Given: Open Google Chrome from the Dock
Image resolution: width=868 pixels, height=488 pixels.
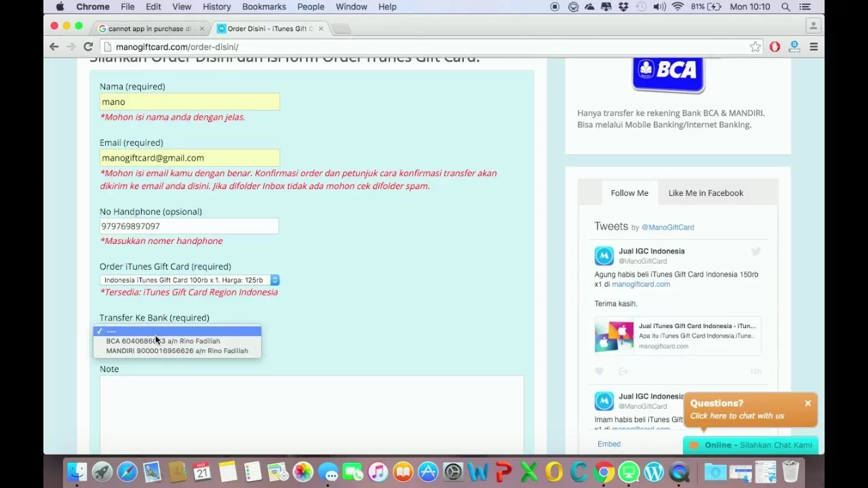Looking at the screenshot, I should click(604, 472).
